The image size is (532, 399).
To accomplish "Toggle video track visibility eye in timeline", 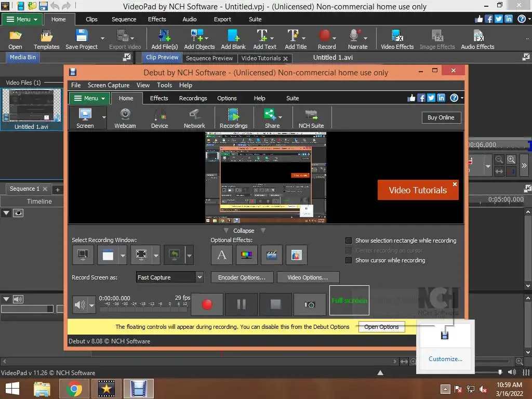I will pyautogui.click(x=18, y=213).
